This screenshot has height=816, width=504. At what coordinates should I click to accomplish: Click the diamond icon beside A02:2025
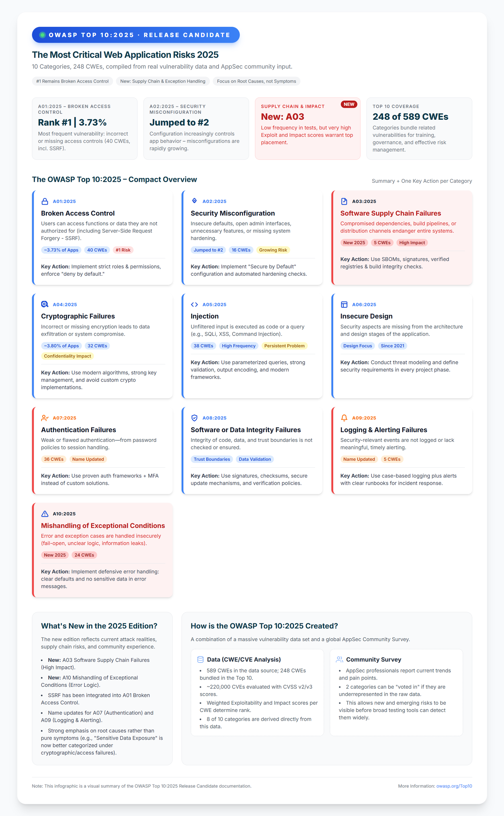(194, 201)
